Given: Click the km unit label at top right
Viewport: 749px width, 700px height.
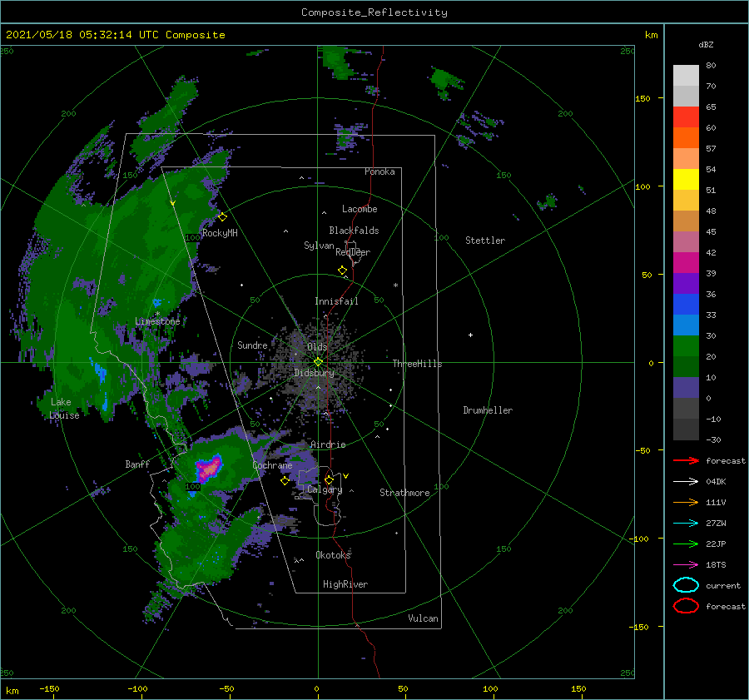Looking at the screenshot, I should 651,35.
